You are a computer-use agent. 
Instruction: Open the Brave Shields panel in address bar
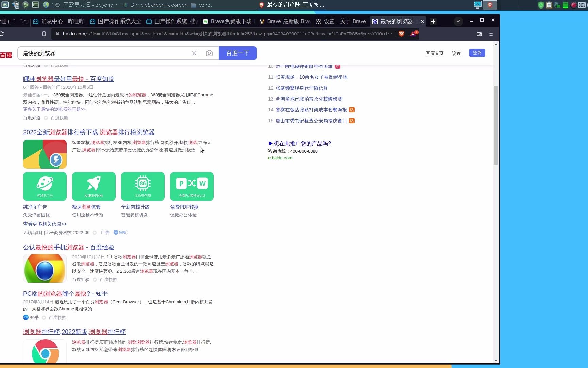tap(402, 34)
